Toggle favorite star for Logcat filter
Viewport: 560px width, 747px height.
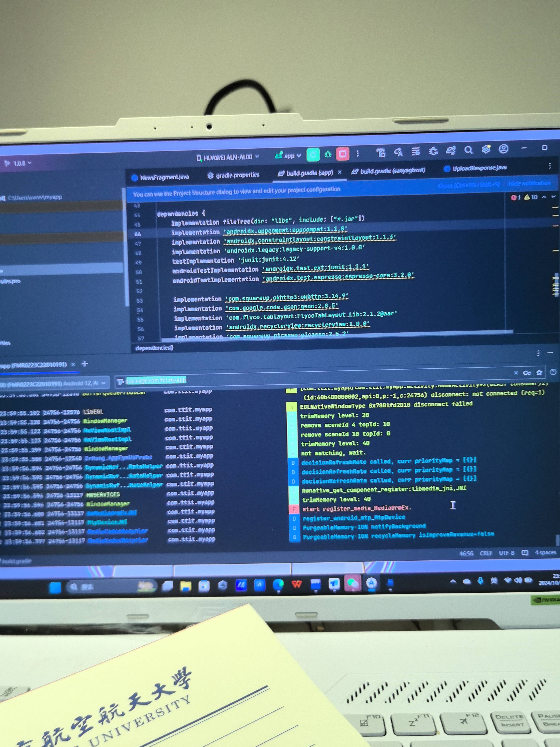(x=539, y=372)
